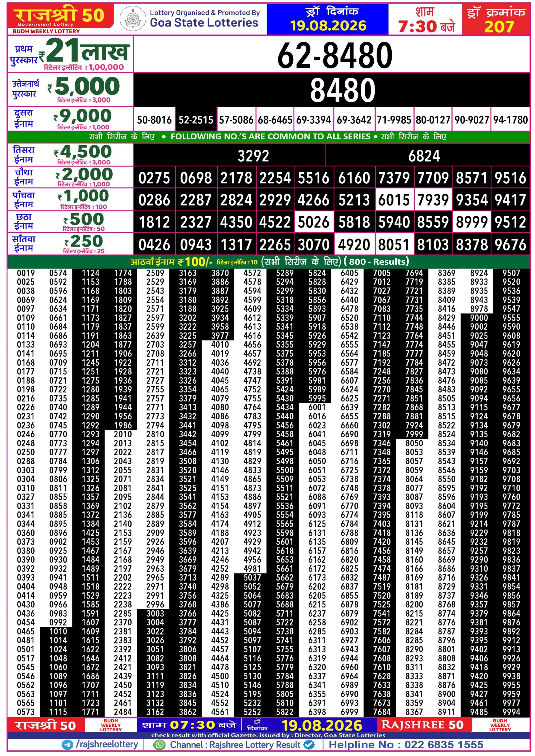Select eighth prize number 9000
Viewport: 535px width, 756px height.
[479, 318]
